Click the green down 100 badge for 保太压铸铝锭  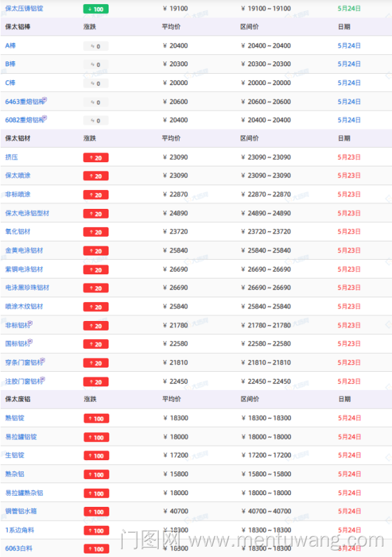pyautogui.click(x=96, y=9)
